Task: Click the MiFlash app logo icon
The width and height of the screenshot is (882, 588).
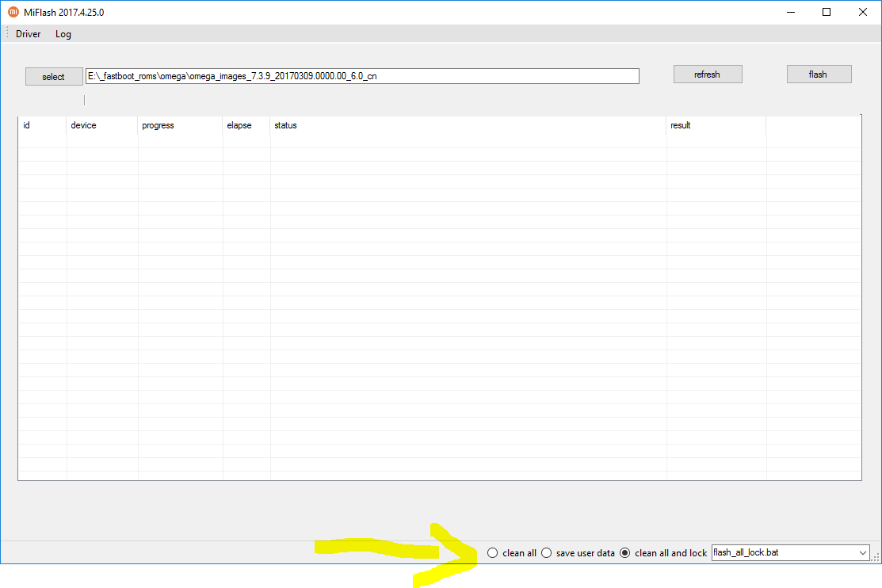Action: [x=13, y=12]
